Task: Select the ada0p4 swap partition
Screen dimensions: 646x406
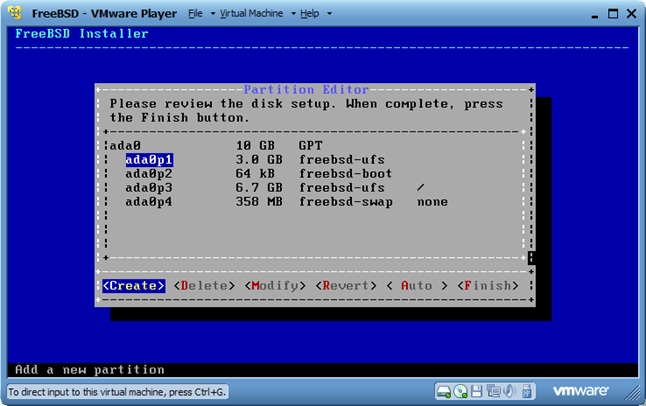Action: (x=314, y=202)
